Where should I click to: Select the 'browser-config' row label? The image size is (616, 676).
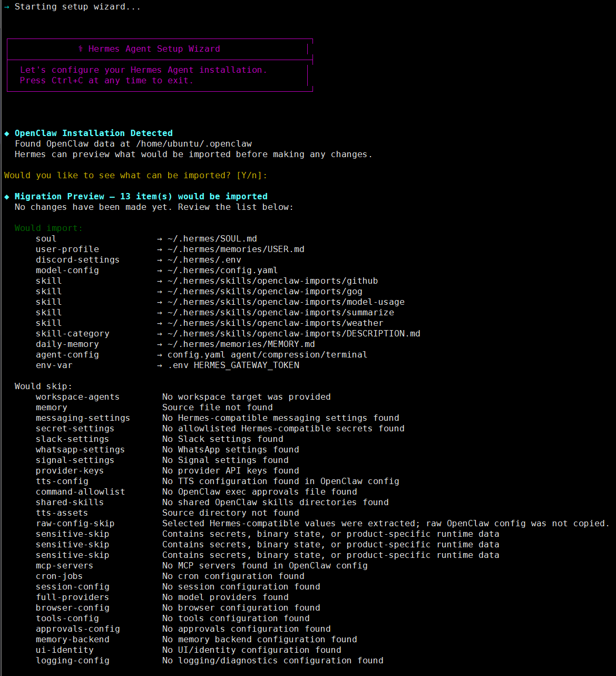click(x=73, y=607)
